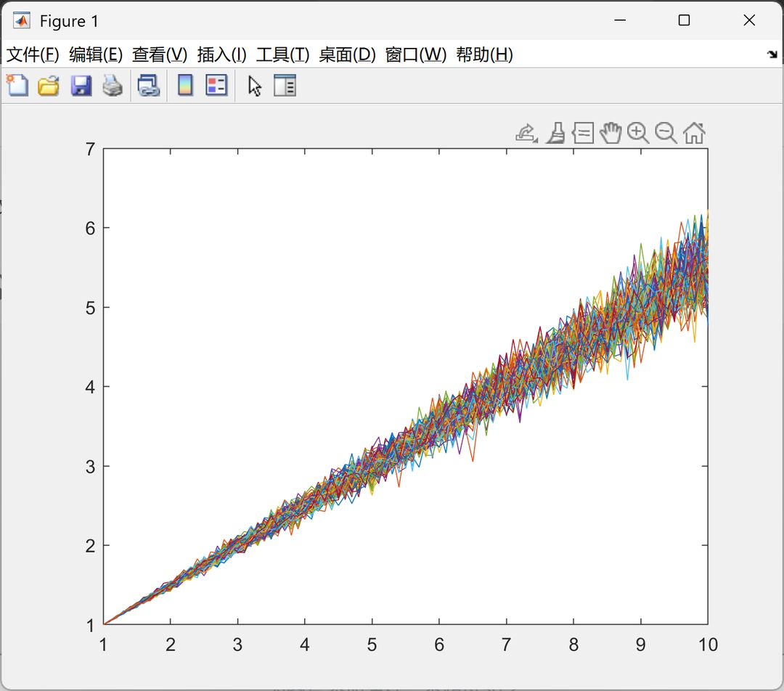Open the 文件(F) menu
The width and height of the screenshot is (784, 691).
33,54
